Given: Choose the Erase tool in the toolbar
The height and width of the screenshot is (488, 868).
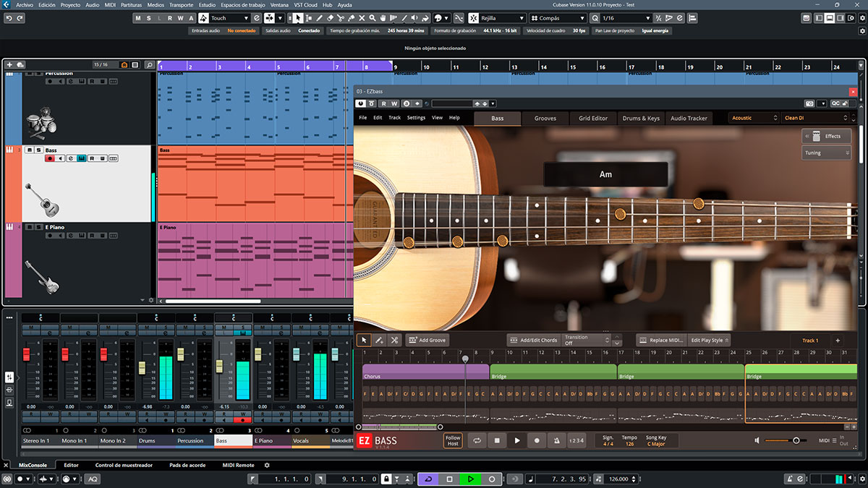Looking at the screenshot, I should click(330, 18).
